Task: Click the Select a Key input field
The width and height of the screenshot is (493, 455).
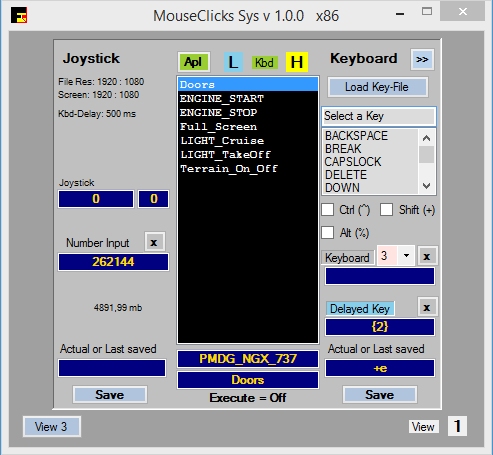Action: 379,116
